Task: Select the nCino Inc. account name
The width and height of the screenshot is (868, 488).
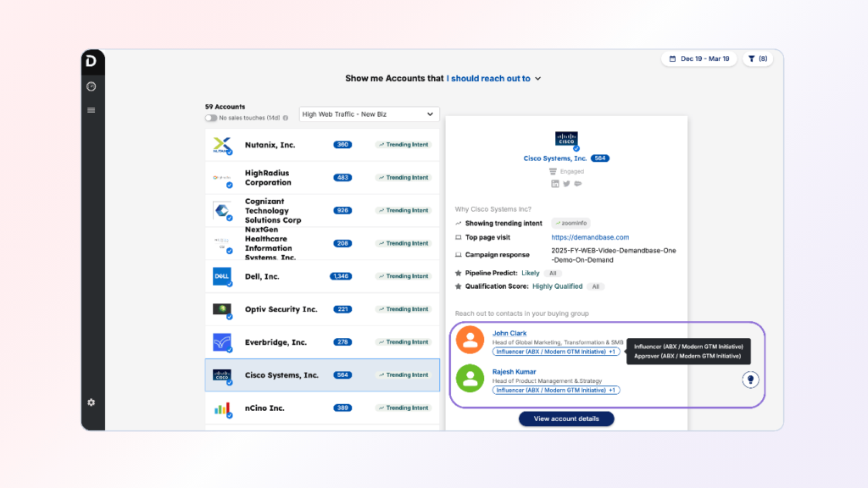Action: tap(264, 408)
